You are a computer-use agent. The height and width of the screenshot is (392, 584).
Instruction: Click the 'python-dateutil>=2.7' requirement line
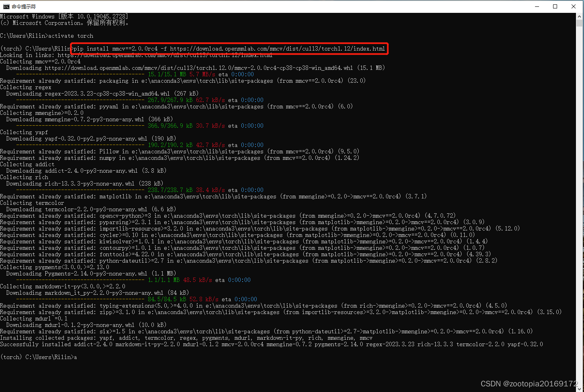click(249, 261)
